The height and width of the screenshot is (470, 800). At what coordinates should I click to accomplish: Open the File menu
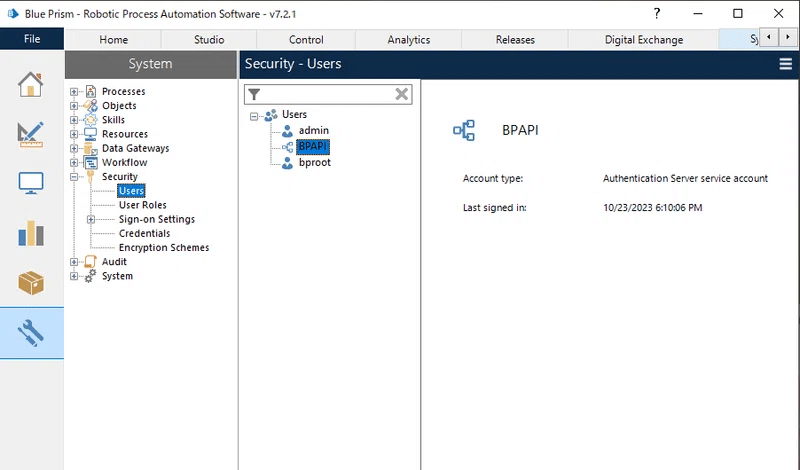(x=32, y=39)
